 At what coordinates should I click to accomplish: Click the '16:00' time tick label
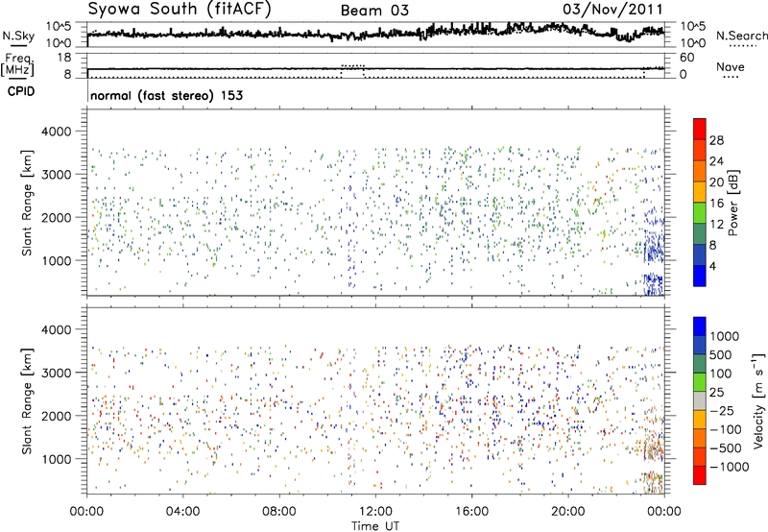[471, 512]
